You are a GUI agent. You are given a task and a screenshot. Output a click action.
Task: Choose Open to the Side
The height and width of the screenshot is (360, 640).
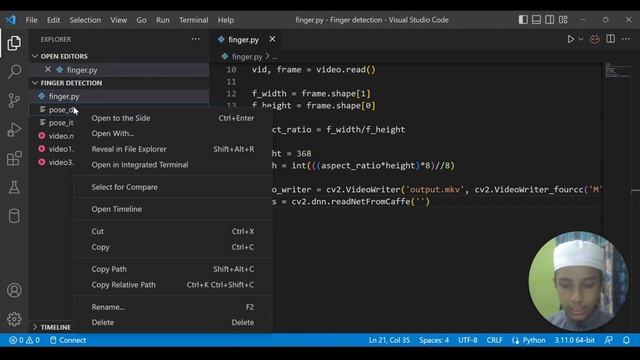173,118
